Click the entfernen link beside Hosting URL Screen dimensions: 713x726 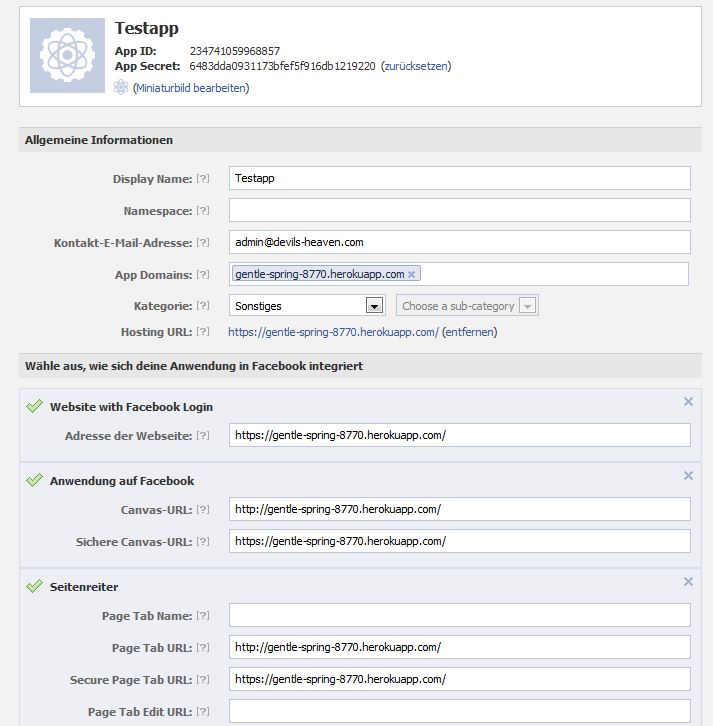pos(469,332)
